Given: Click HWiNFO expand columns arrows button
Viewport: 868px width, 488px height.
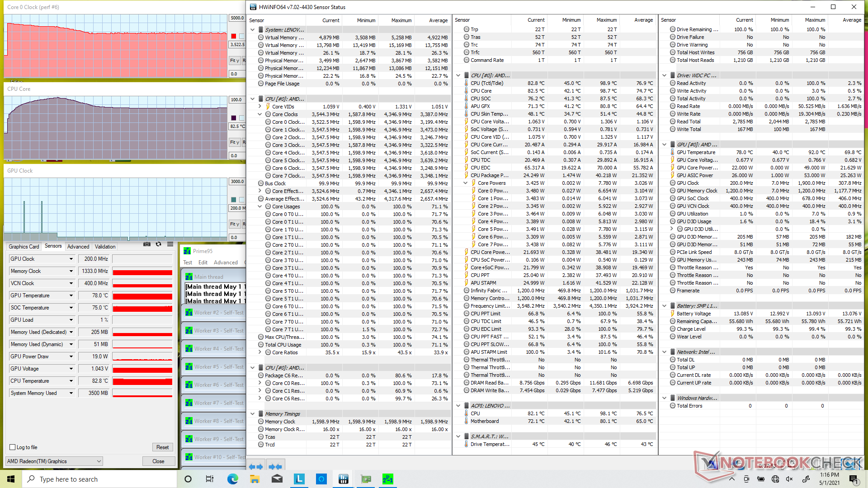Looking at the screenshot, I should click(255, 466).
